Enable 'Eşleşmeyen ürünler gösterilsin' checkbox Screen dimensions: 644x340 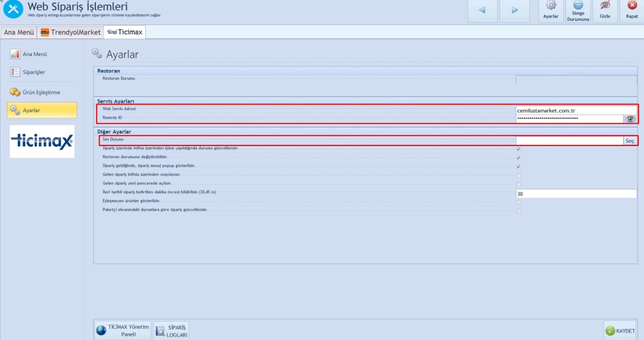coord(518,202)
